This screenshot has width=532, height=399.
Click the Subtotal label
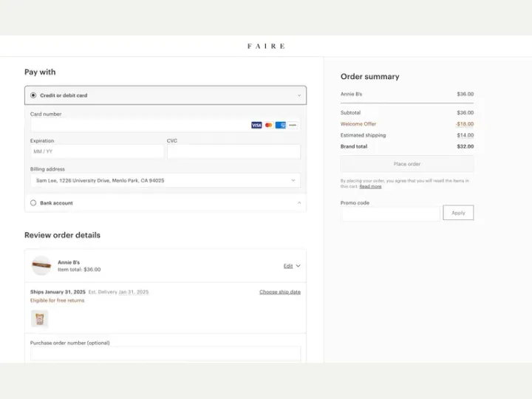350,112
